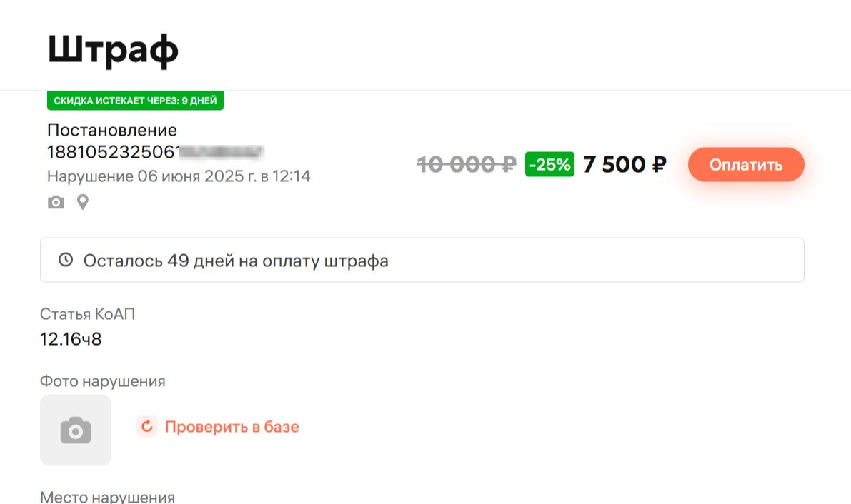Click the Статья КоАП label
The image size is (851, 504).
(87, 314)
